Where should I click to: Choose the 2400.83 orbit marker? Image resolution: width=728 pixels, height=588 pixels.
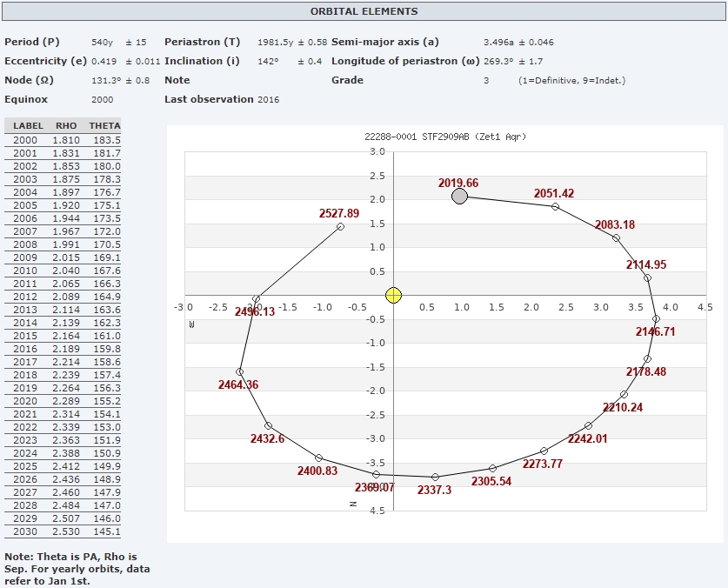319,458
